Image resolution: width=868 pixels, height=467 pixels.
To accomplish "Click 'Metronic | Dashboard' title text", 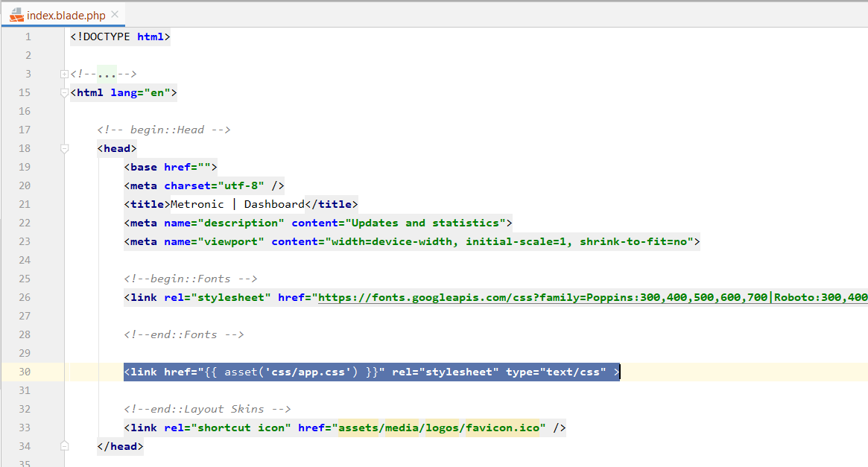I will pyautogui.click(x=238, y=204).
